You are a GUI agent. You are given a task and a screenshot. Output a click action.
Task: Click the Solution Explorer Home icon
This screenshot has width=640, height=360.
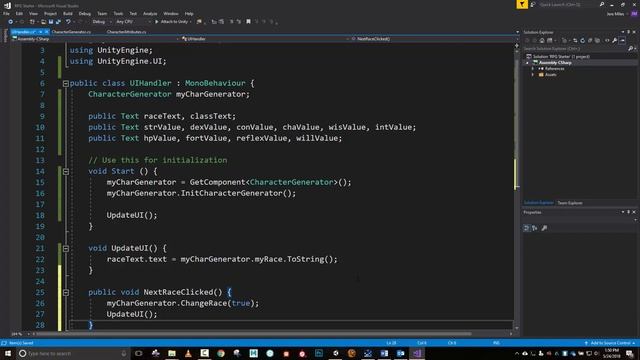542,40
